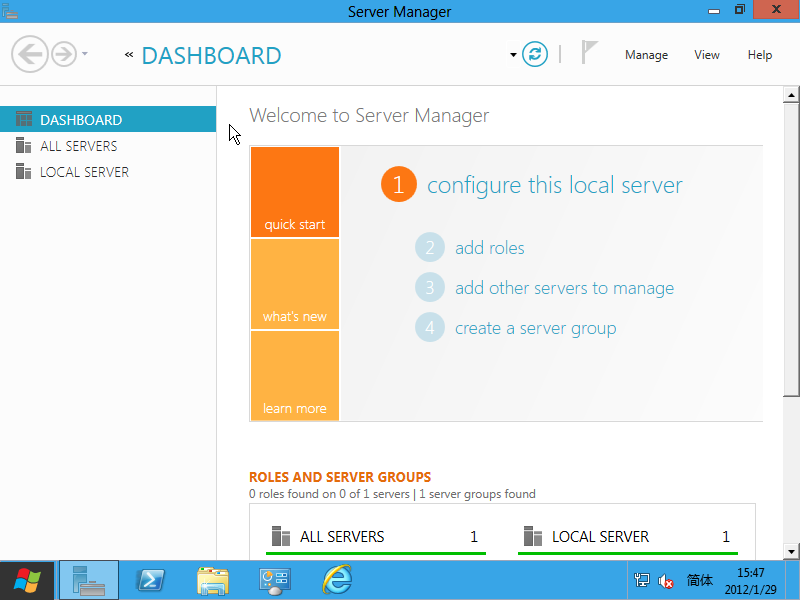This screenshot has height=600, width=800.
Task: Click the number 2 circle
Action: click(430, 247)
